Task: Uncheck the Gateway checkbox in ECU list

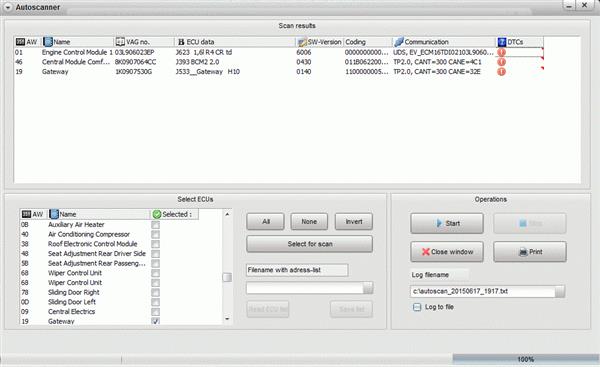Action: (155, 321)
